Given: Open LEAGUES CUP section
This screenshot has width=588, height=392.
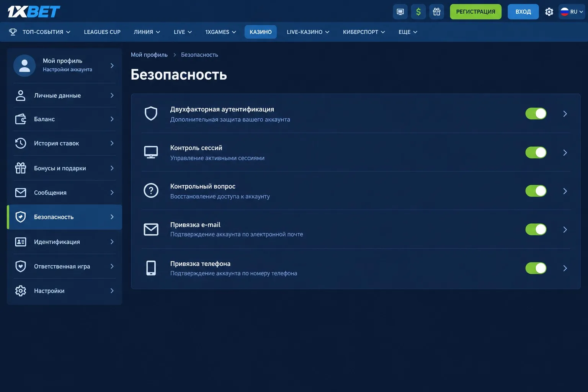Looking at the screenshot, I should coord(102,32).
